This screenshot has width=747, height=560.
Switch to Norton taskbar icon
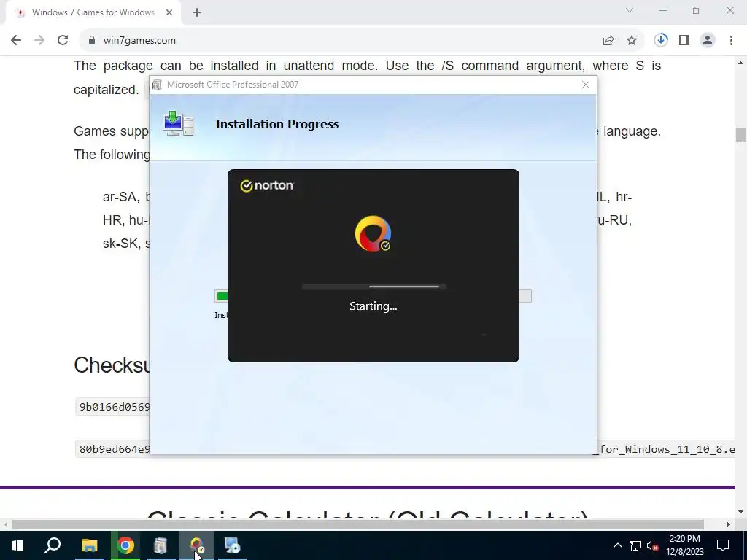click(x=197, y=545)
